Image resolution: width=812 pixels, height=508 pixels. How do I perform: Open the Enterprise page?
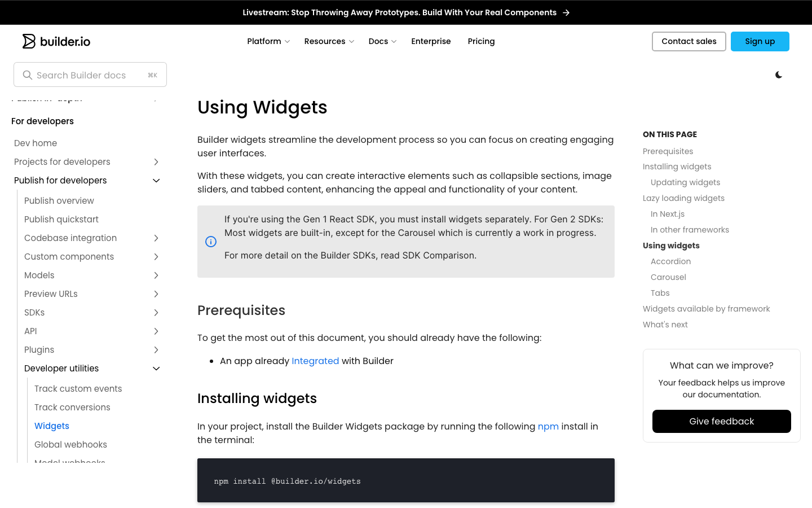[431, 41]
